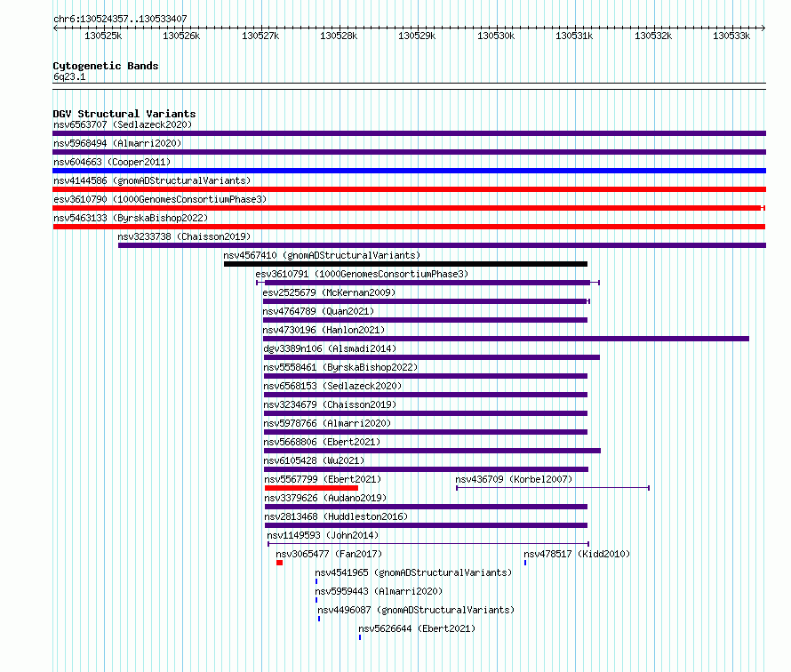The image size is (791, 672).
Task: Open esv3610790 (1000GenomesConsortiumPhase3) label
Action: click(x=160, y=199)
